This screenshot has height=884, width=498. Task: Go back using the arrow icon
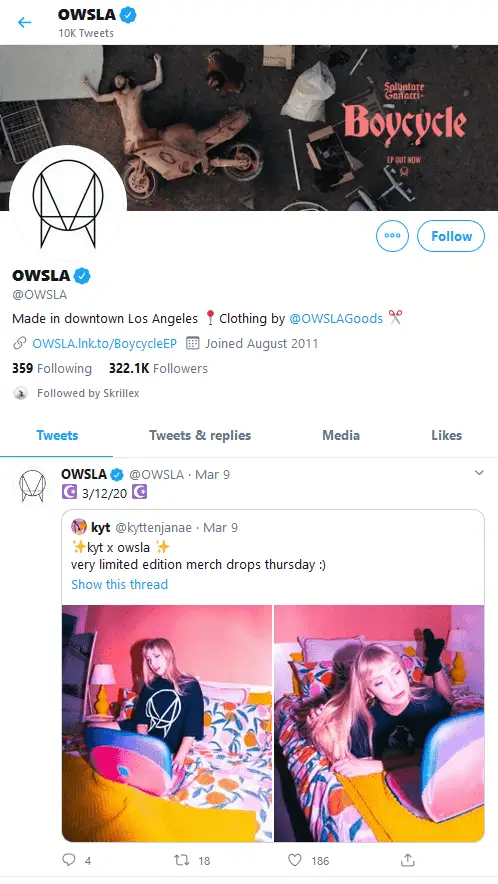tap(24, 23)
